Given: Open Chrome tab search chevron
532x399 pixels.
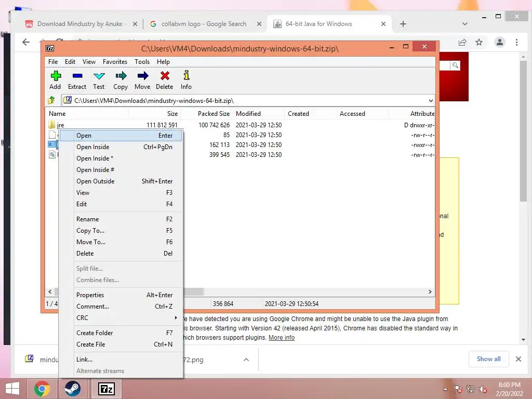Looking at the screenshot, I should click(x=465, y=24).
